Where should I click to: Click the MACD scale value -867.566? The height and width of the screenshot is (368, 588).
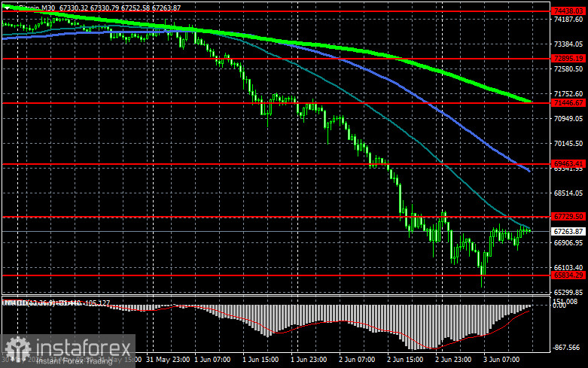(567, 348)
